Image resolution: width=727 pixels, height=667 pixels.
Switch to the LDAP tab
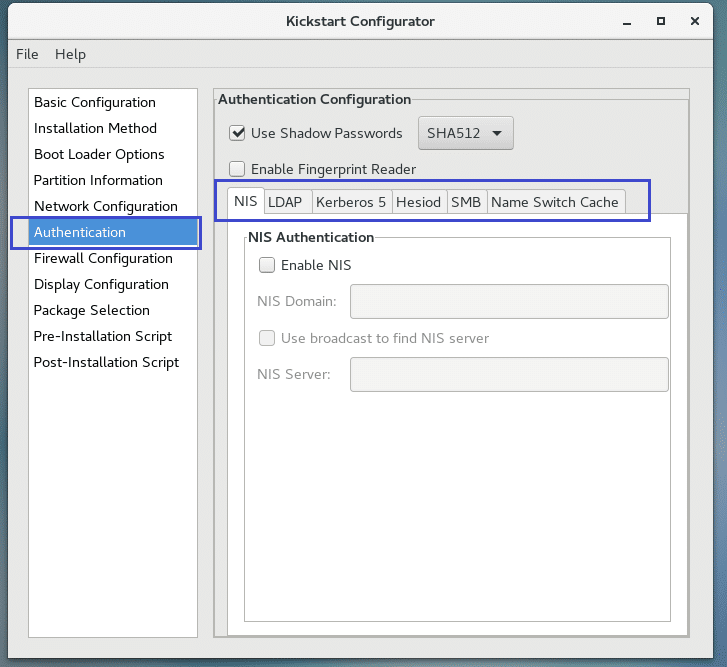(285, 202)
